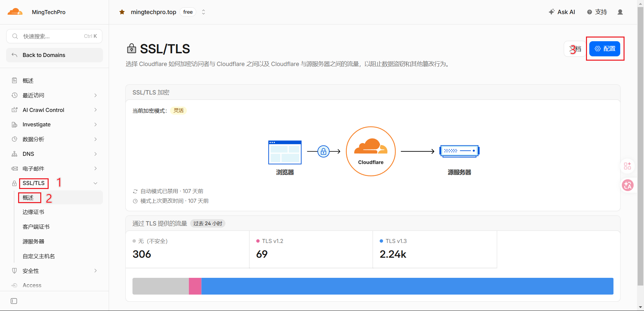The image size is (644, 311).
Task: Open the user account profile icon
Action: point(620,12)
